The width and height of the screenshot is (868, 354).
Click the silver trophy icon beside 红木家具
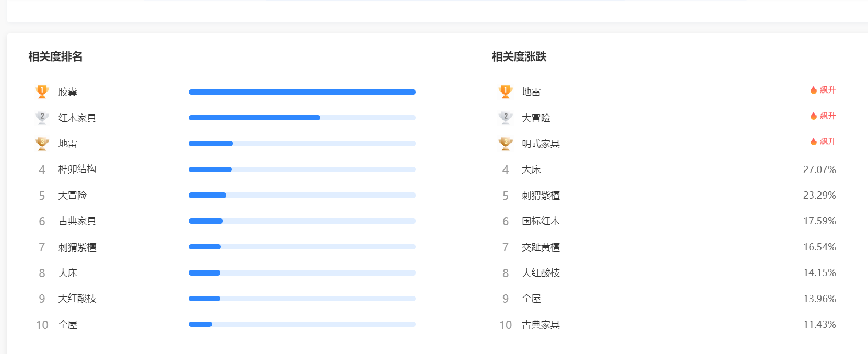(x=42, y=118)
